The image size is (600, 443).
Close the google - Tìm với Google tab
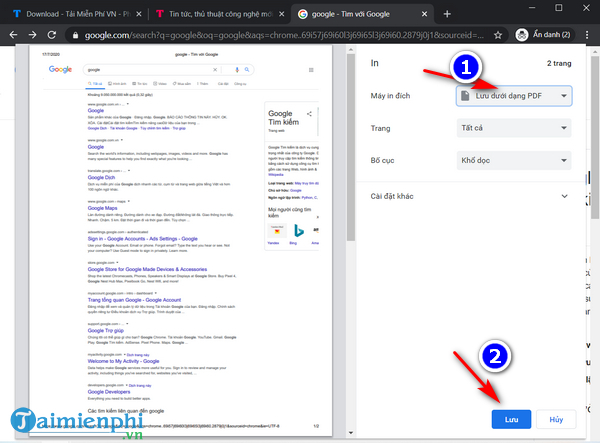pos(424,14)
